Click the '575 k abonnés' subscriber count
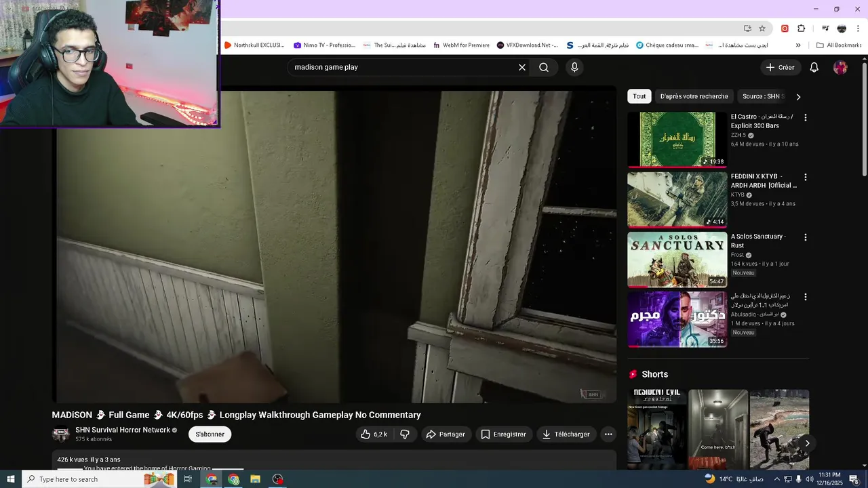 (94, 439)
